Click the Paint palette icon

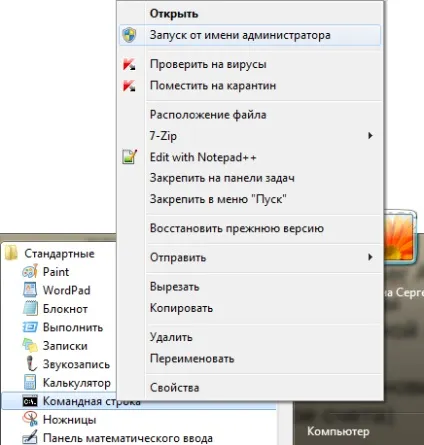coord(30,271)
